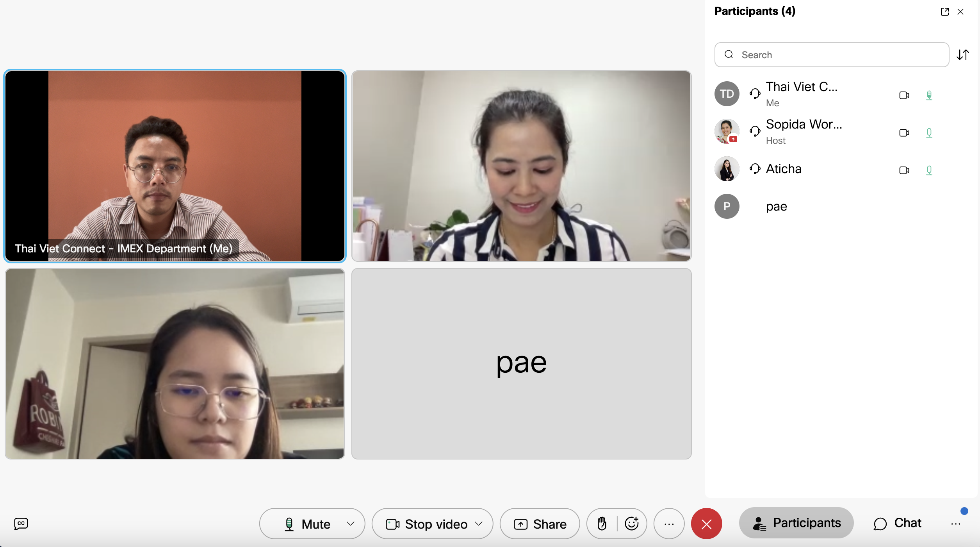This screenshot has height=547, width=980.
Task: Raise hand icon in toolbar
Action: [602, 524]
